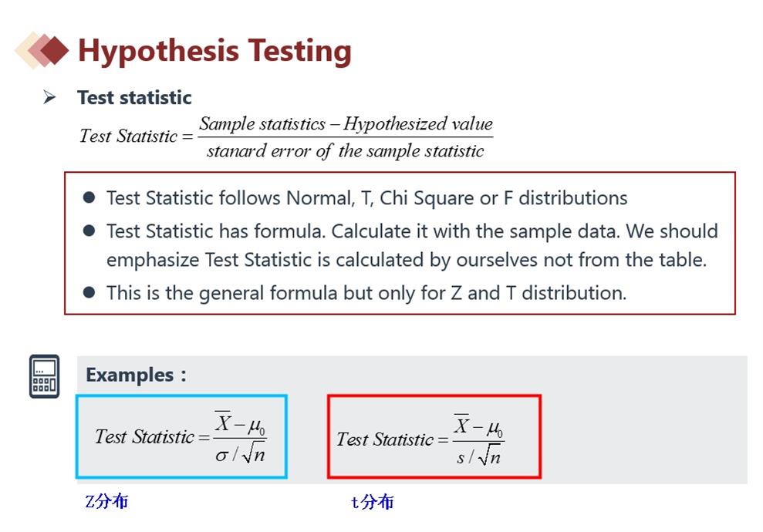Click the red diamond logo icon
The width and height of the screenshot is (763, 532).
pos(42,50)
